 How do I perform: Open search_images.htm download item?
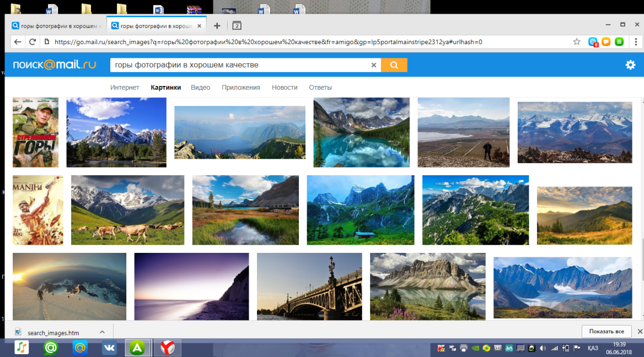[x=52, y=332]
